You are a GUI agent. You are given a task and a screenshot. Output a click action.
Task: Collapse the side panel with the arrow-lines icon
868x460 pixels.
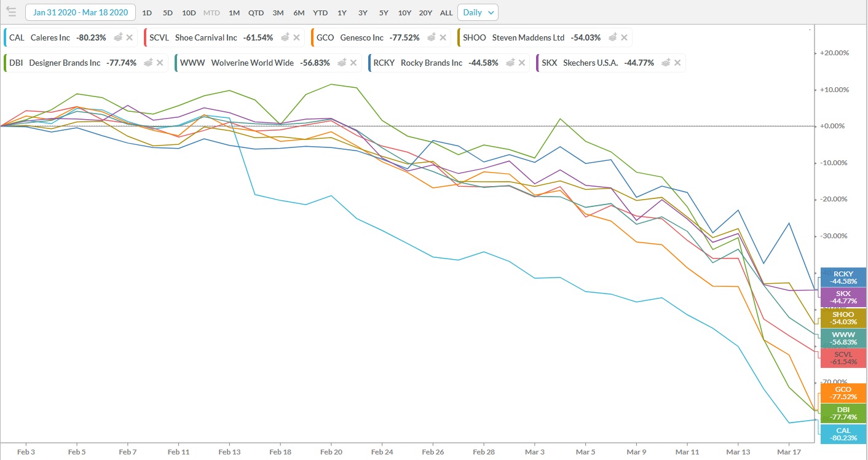pyautogui.click(x=11, y=12)
